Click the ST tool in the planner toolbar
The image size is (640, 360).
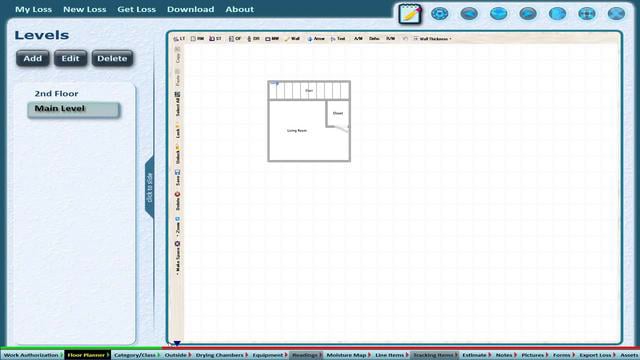click(215, 39)
